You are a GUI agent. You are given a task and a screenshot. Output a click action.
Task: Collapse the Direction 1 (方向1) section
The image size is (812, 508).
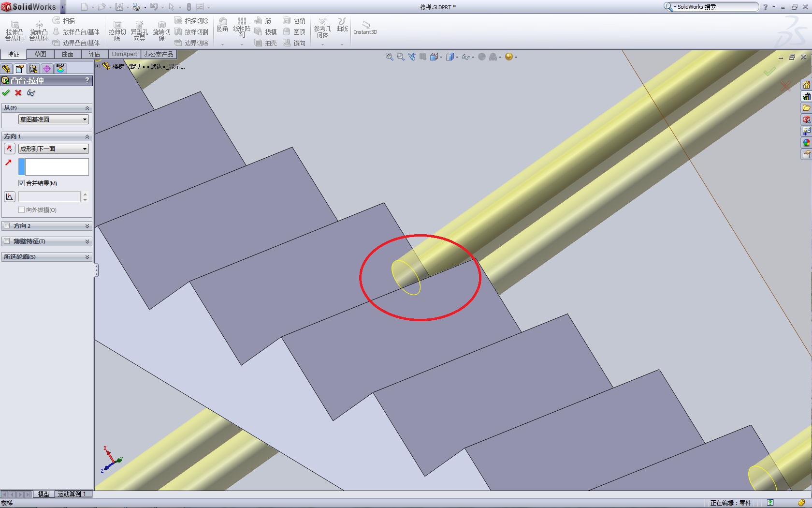click(87, 136)
